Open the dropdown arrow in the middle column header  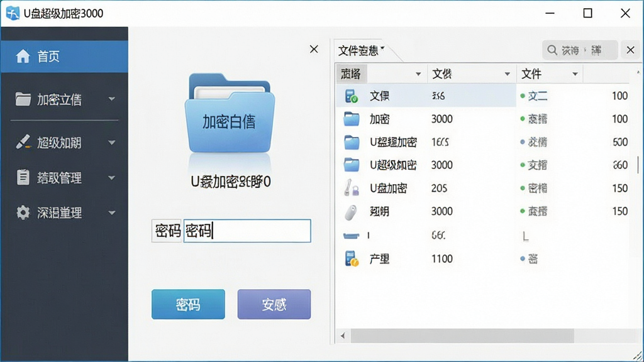[x=508, y=74]
